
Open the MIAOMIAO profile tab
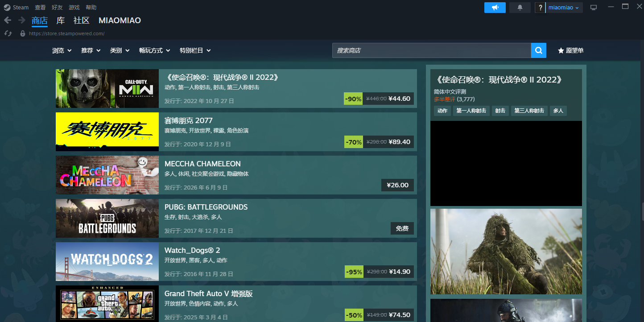[120, 21]
